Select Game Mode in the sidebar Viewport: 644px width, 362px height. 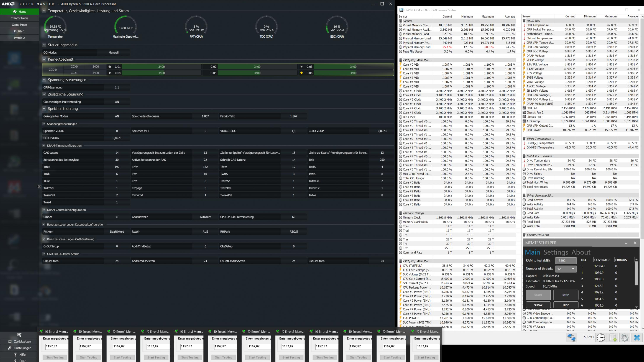click(19, 25)
